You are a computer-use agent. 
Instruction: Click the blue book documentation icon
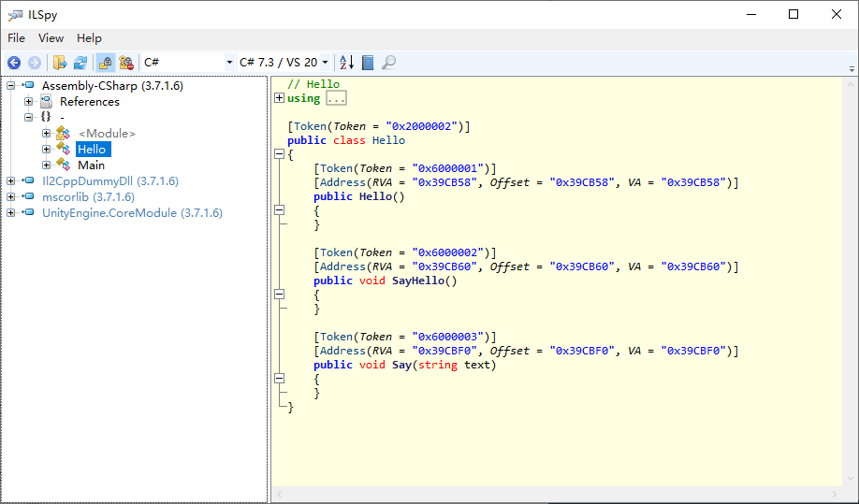368,63
